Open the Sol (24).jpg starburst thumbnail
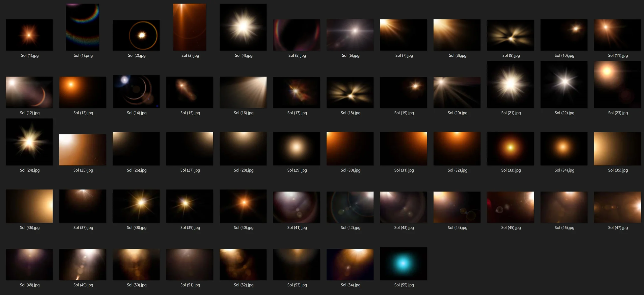Viewport: 644px width, 295px height. (29, 142)
